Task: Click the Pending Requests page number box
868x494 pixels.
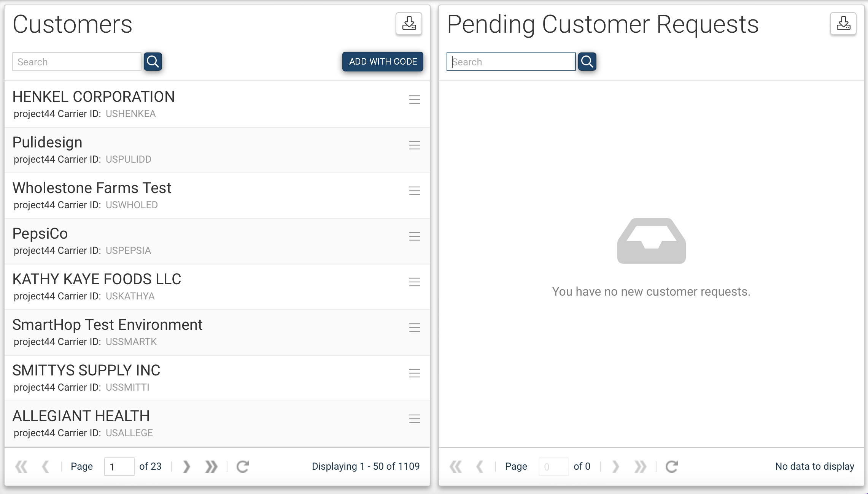Action: tap(553, 466)
